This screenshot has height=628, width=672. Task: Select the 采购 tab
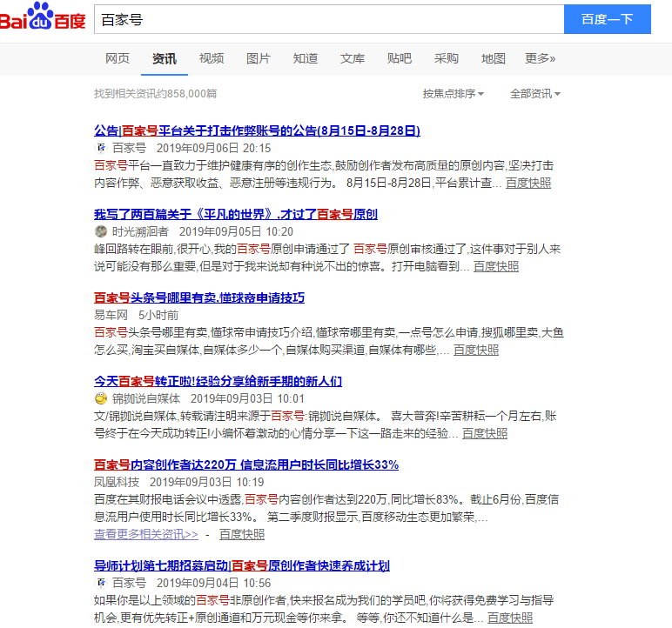click(447, 58)
